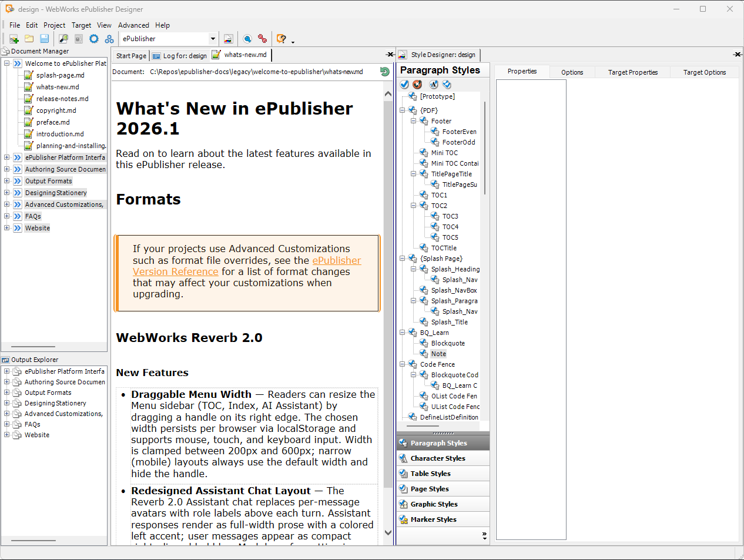Collapse the Code Fence style node
This screenshot has width=744, height=560.
pyautogui.click(x=403, y=364)
